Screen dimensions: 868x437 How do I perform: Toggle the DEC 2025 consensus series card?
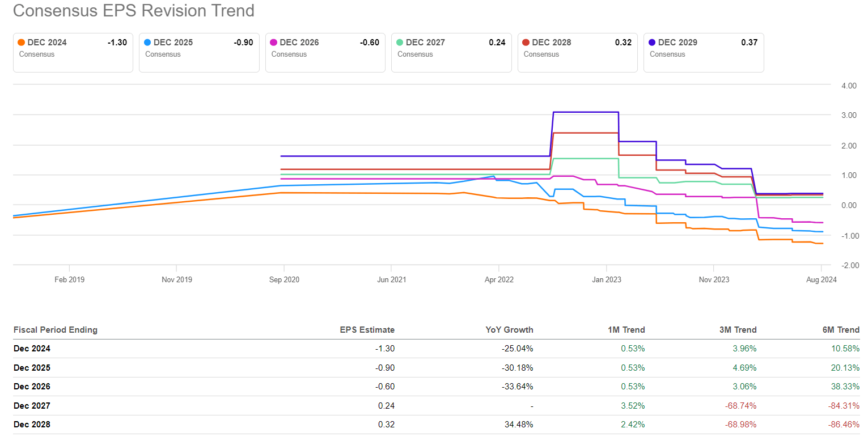click(199, 52)
